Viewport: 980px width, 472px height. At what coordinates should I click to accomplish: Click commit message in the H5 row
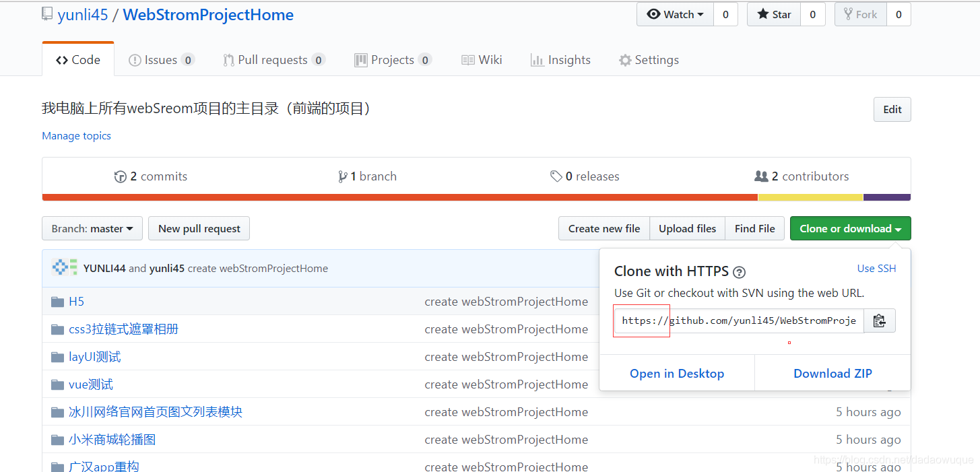pyautogui.click(x=507, y=302)
